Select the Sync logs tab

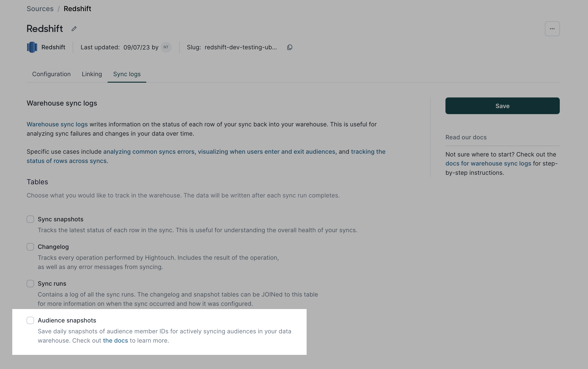point(127,74)
